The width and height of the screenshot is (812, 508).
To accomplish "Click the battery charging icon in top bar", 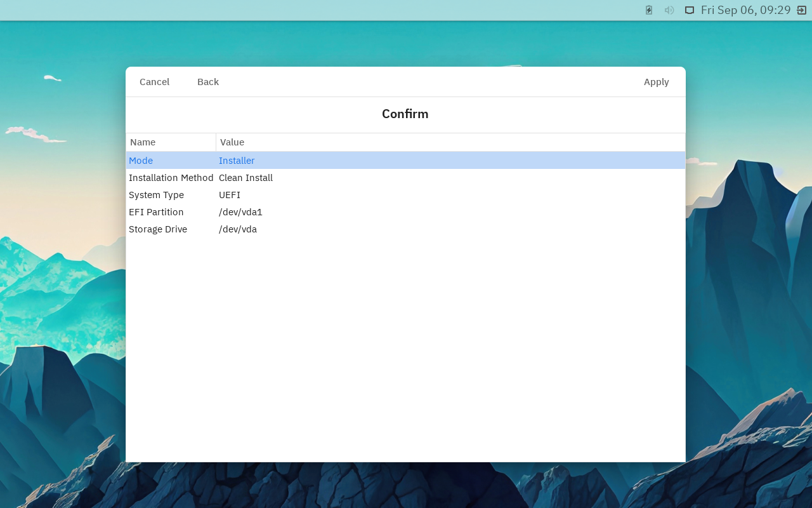I will (x=649, y=10).
